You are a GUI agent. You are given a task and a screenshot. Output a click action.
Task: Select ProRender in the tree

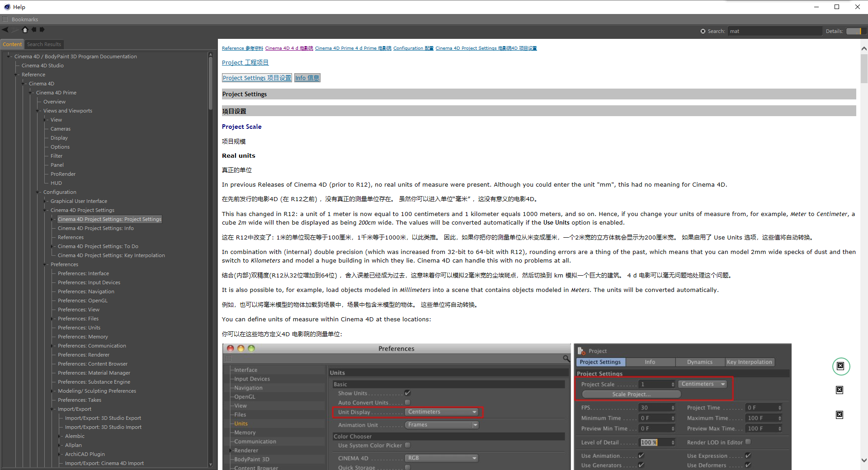point(63,174)
